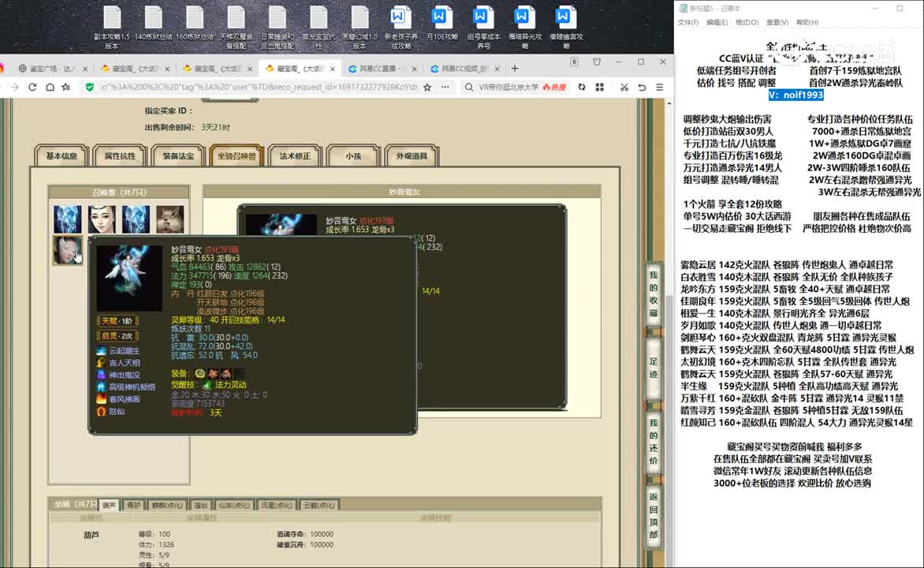Open desktop file 160炼狱总结
The width and height of the screenshot is (924, 568).
click(x=195, y=24)
